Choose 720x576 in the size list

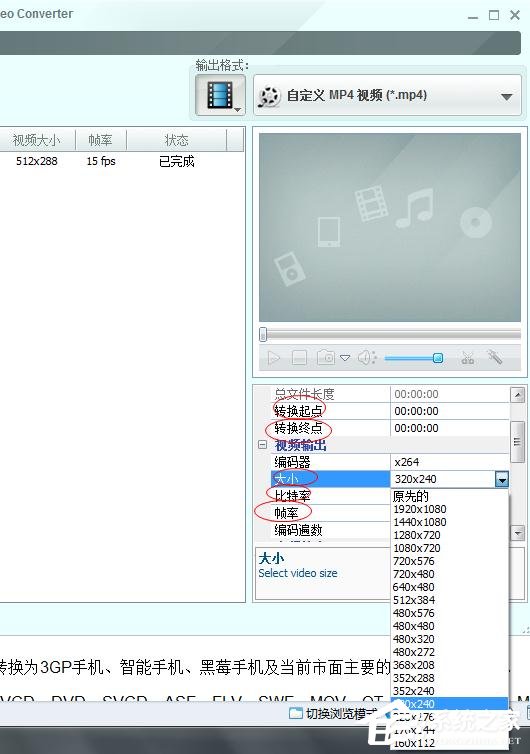tap(449, 561)
